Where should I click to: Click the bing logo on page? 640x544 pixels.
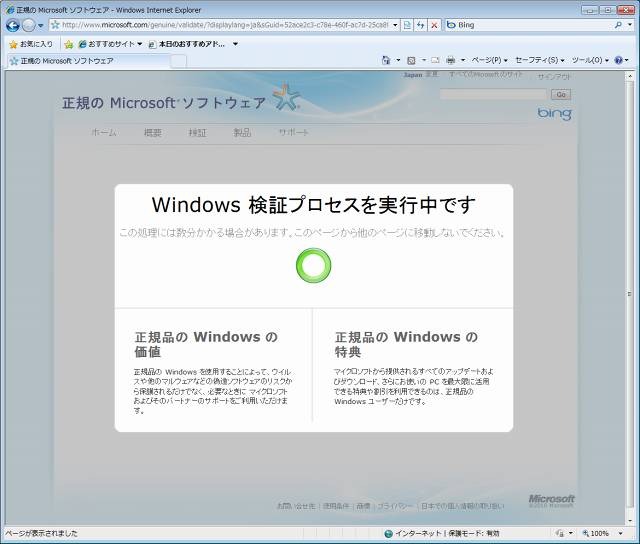pyautogui.click(x=554, y=113)
